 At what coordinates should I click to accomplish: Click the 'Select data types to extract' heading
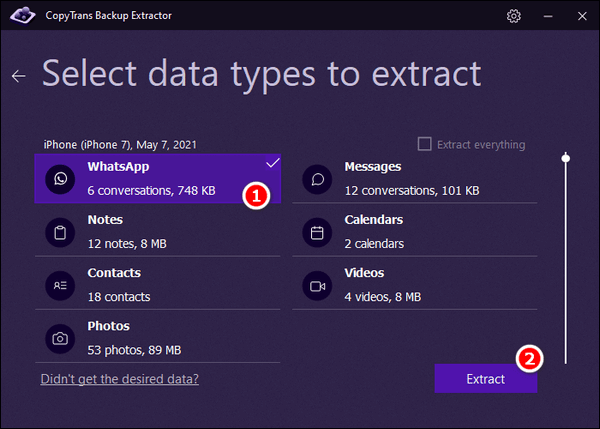pos(262,74)
